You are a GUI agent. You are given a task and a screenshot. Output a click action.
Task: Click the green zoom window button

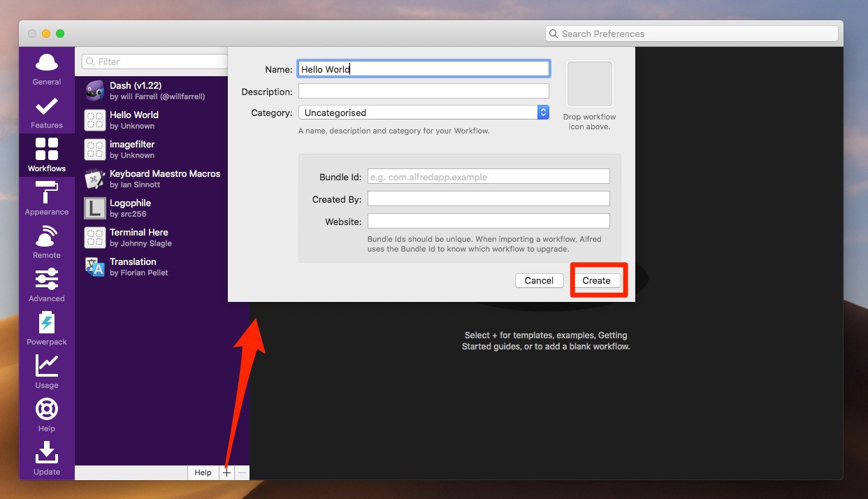point(60,34)
